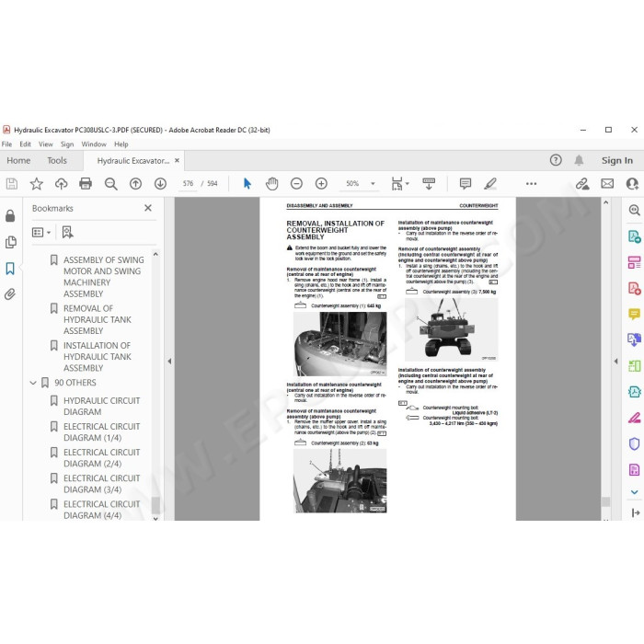Select the highlighter pen tool
644x644 pixels.
click(490, 184)
